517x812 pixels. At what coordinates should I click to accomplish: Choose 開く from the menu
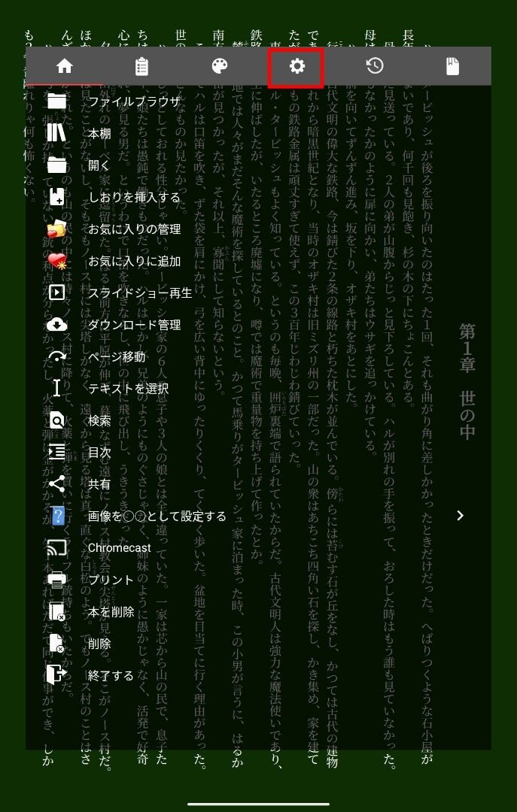[99, 165]
